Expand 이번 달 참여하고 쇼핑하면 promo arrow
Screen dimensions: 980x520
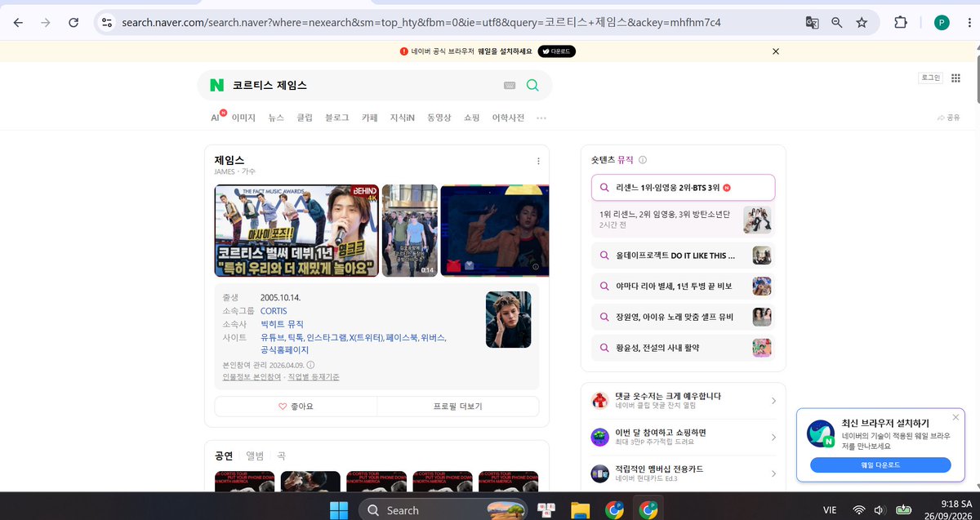[x=773, y=437]
